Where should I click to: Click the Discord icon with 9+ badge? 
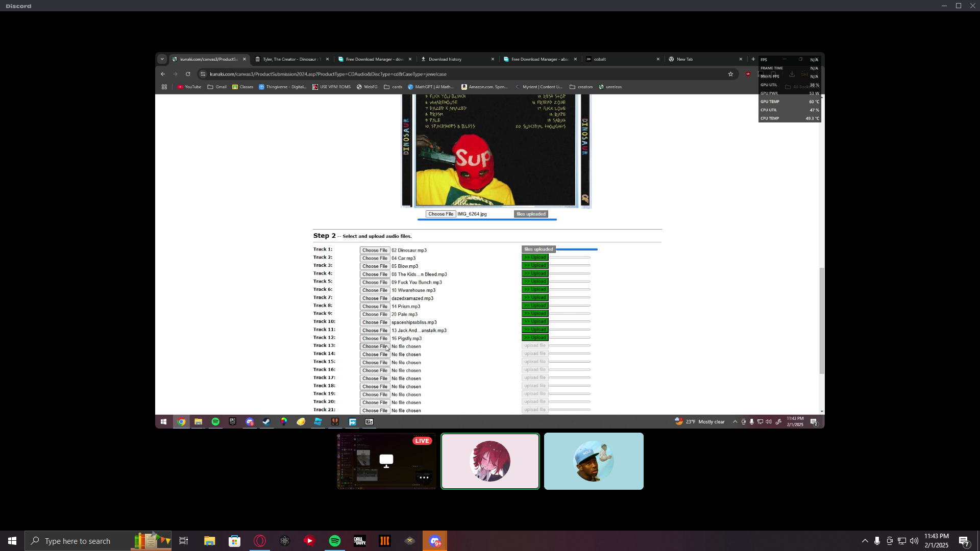[435, 541]
